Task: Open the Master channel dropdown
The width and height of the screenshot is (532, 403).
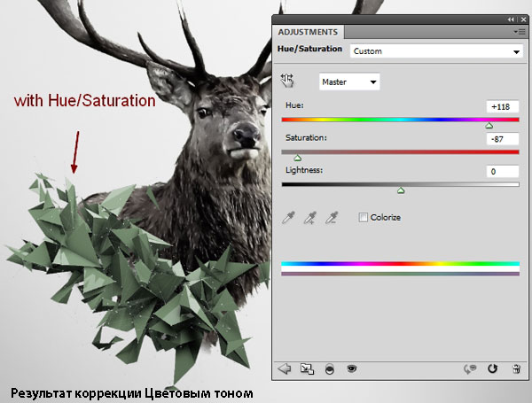Action: pos(349,81)
